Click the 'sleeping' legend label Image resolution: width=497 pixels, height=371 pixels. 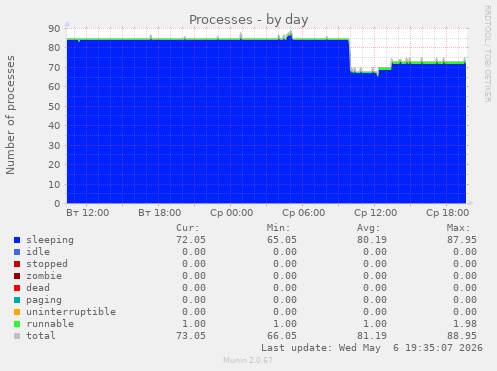pos(50,240)
